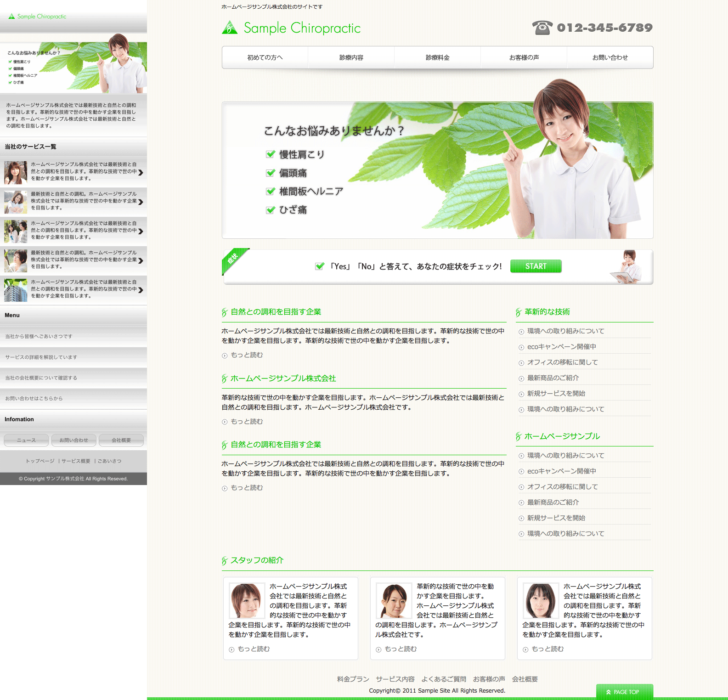
Task: Click the telephone icon beside the phone number
Action: pyautogui.click(x=542, y=28)
